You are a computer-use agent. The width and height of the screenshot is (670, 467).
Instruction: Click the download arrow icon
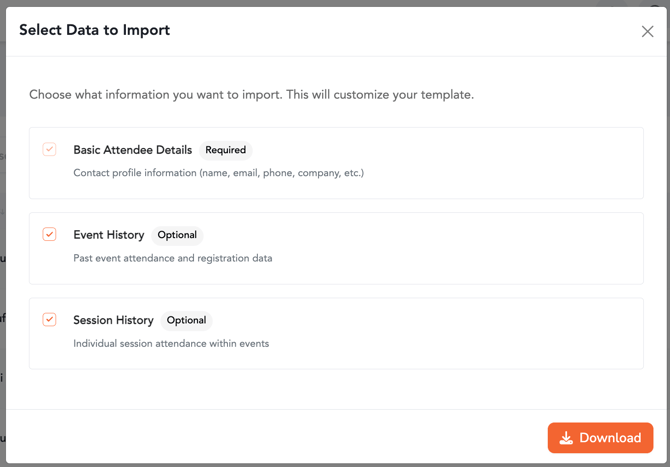coord(566,438)
